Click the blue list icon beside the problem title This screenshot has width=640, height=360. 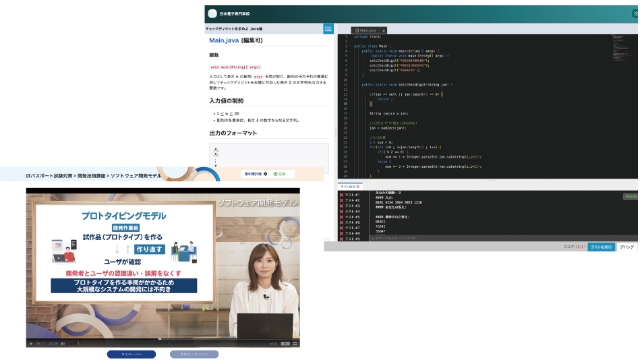coord(328,29)
